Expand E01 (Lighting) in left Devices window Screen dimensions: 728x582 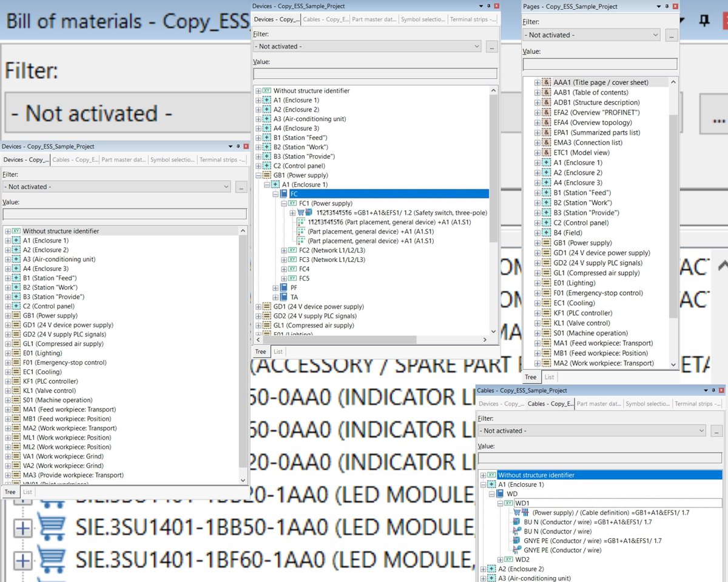pyautogui.click(x=7, y=353)
